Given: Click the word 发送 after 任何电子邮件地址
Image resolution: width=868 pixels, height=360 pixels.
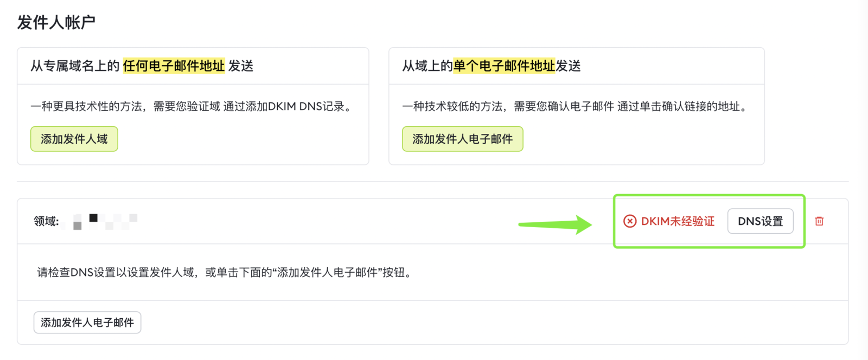Looking at the screenshot, I should (241, 66).
